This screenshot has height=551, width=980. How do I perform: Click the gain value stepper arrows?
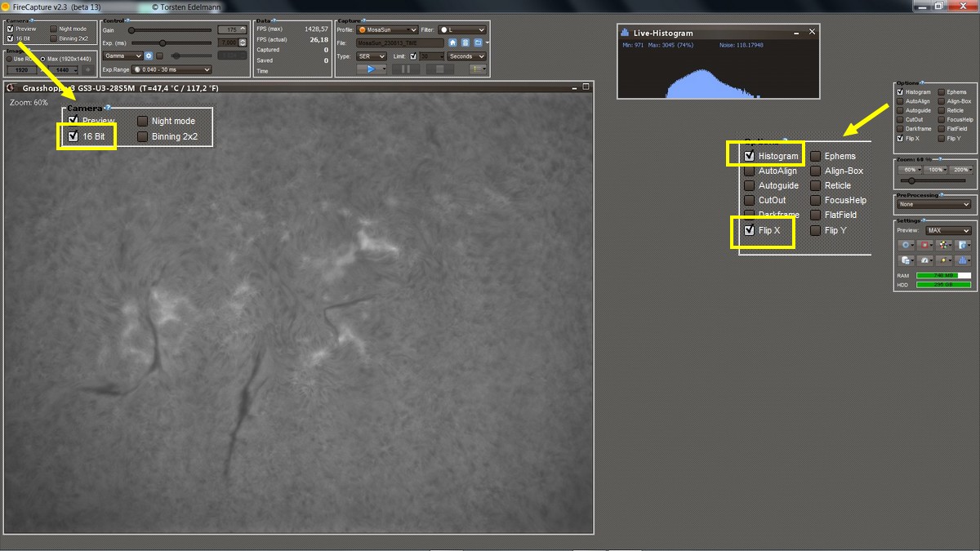pyautogui.click(x=243, y=29)
